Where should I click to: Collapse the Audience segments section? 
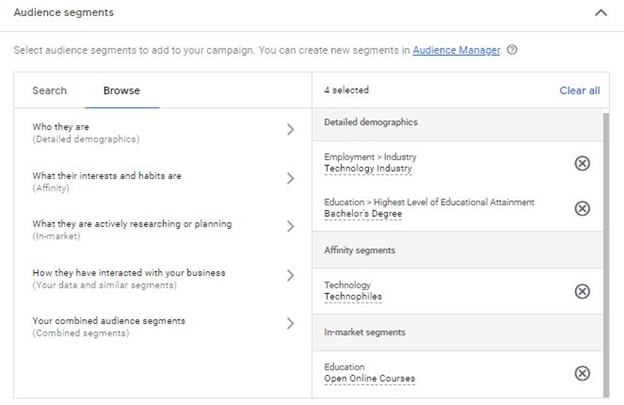[600, 13]
